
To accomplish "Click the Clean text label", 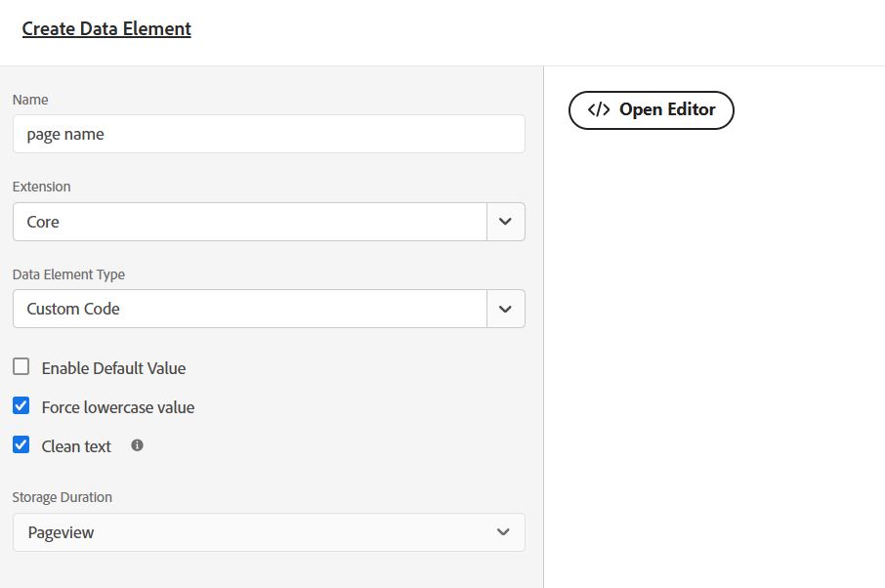I will pos(76,446).
